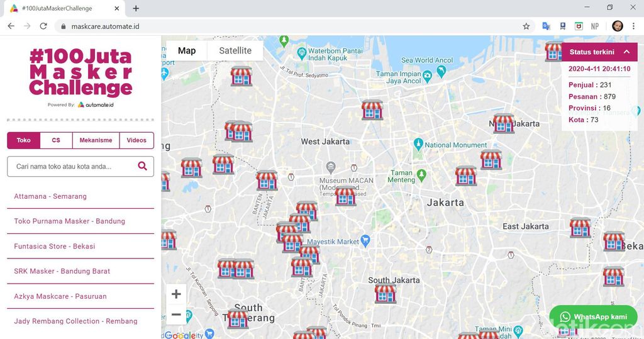Open the Mekanisme tab
Image resolution: width=644 pixels, height=339 pixels.
(x=96, y=140)
